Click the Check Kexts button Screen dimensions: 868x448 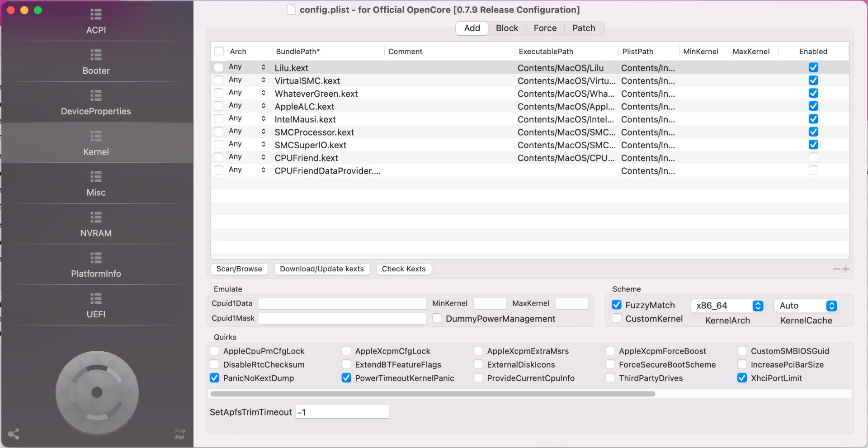pyautogui.click(x=404, y=269)
